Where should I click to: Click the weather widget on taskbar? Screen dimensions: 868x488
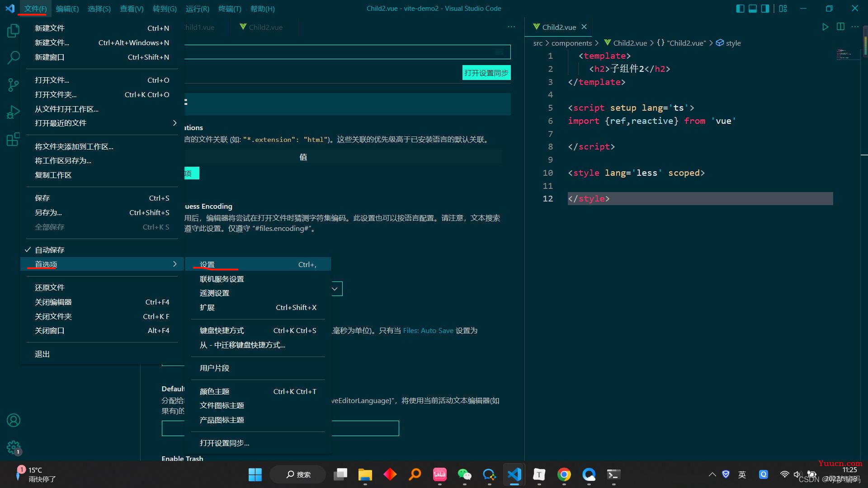(x=35, y=474)
